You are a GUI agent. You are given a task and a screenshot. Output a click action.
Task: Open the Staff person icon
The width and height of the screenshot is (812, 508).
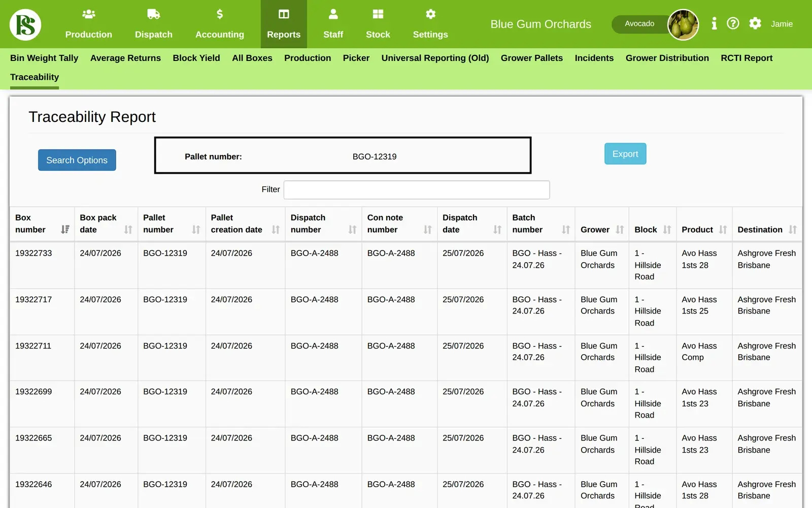[x=333, y=14]
